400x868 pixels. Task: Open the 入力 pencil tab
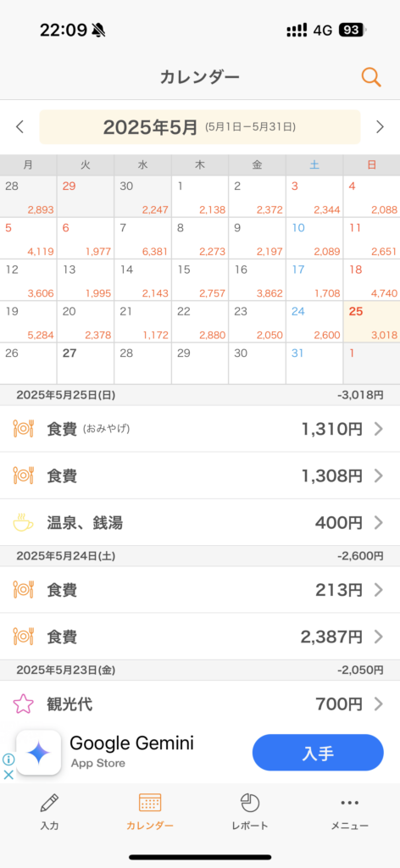pyautogui.click(x=49, y=811)
